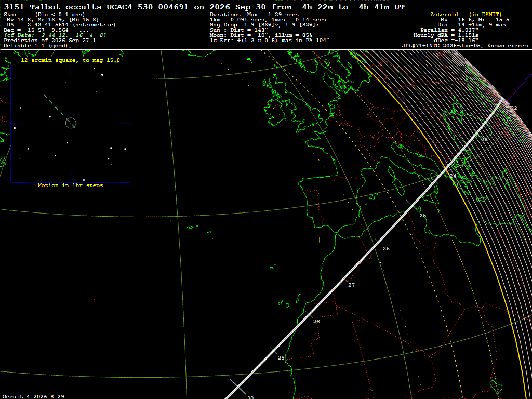Select minute marker 26 on the path
The height and width of the screenshot is (399, 532).
(386, 249)
